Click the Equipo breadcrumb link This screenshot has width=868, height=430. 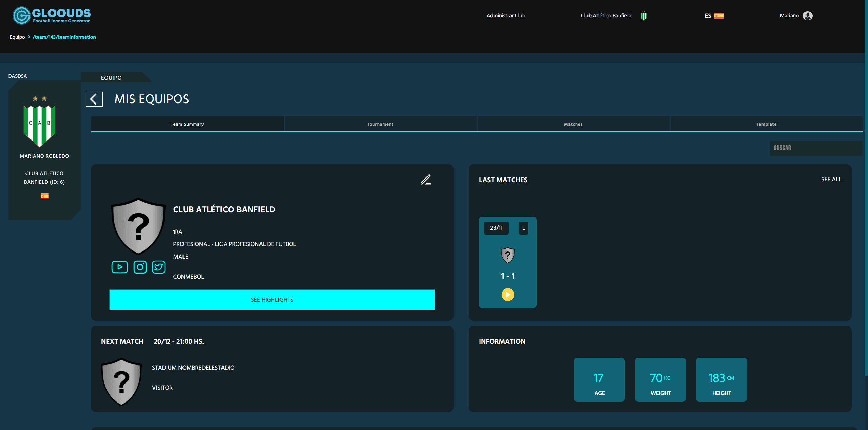[x=17, y=37]
